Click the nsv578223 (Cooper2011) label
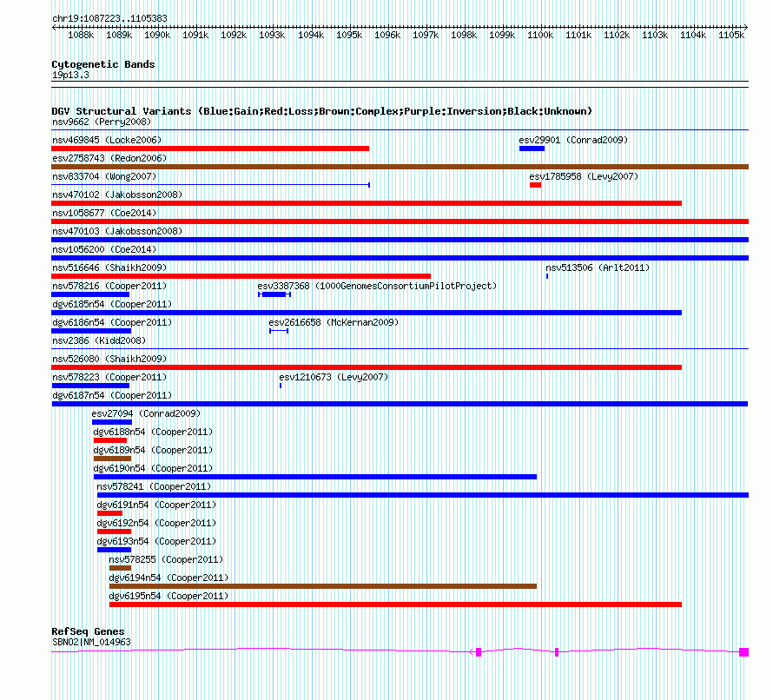 109,377
